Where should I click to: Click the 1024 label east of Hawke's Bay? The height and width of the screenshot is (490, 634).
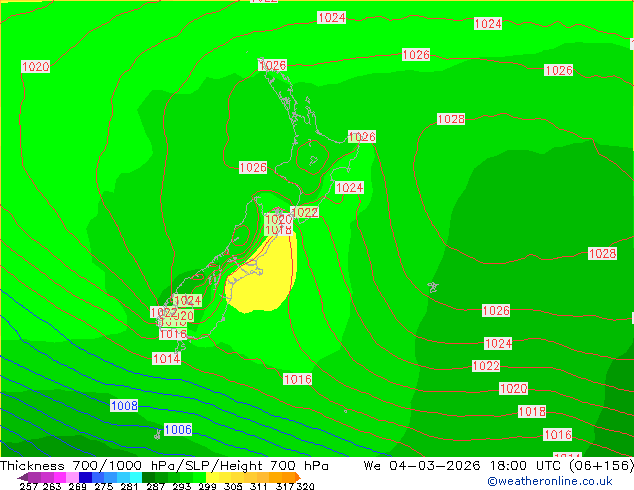pos(349,188)
